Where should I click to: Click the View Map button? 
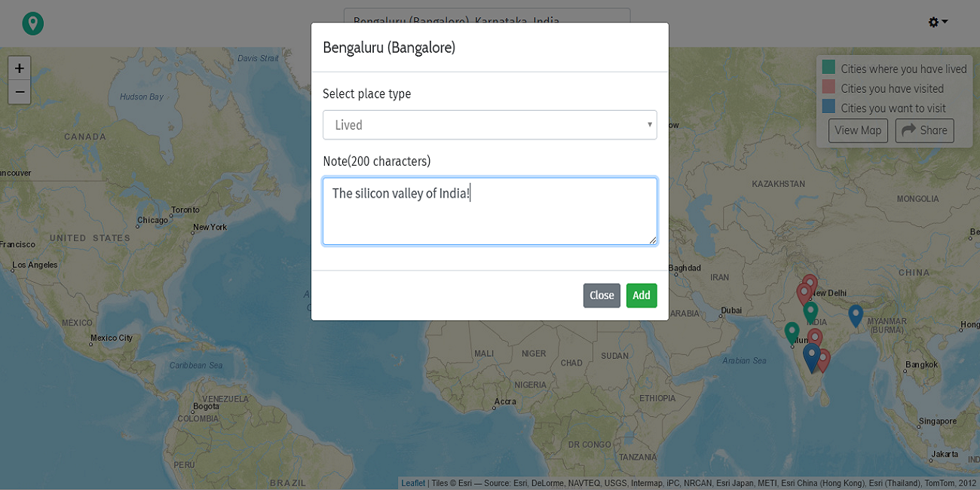tap(858, 130)
